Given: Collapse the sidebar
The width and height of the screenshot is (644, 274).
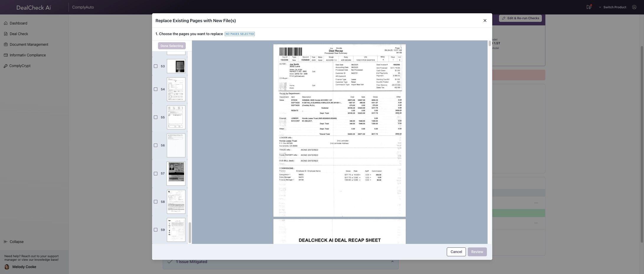Looking at the screenshot, I should pos(14,242).
